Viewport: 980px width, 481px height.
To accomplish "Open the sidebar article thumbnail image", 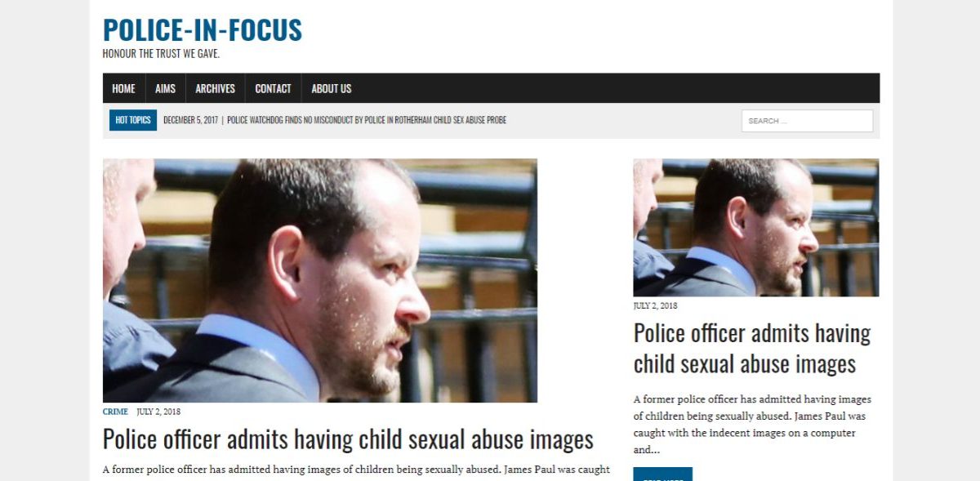I will point(756,227).
